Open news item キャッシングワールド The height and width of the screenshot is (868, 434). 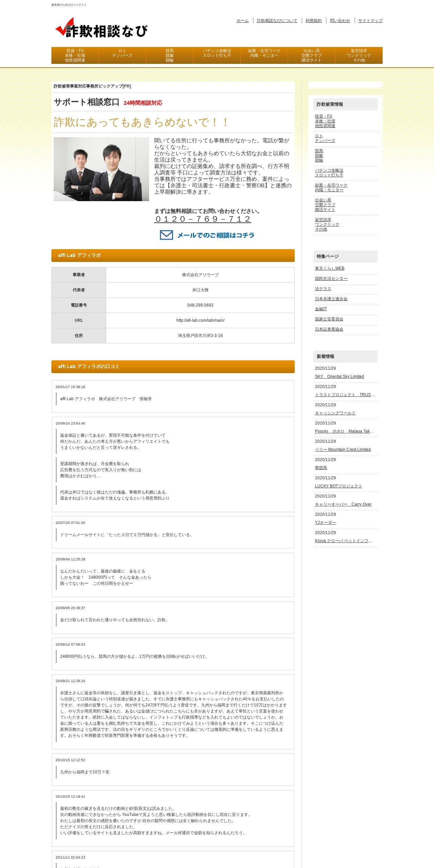tap(335, 413)
